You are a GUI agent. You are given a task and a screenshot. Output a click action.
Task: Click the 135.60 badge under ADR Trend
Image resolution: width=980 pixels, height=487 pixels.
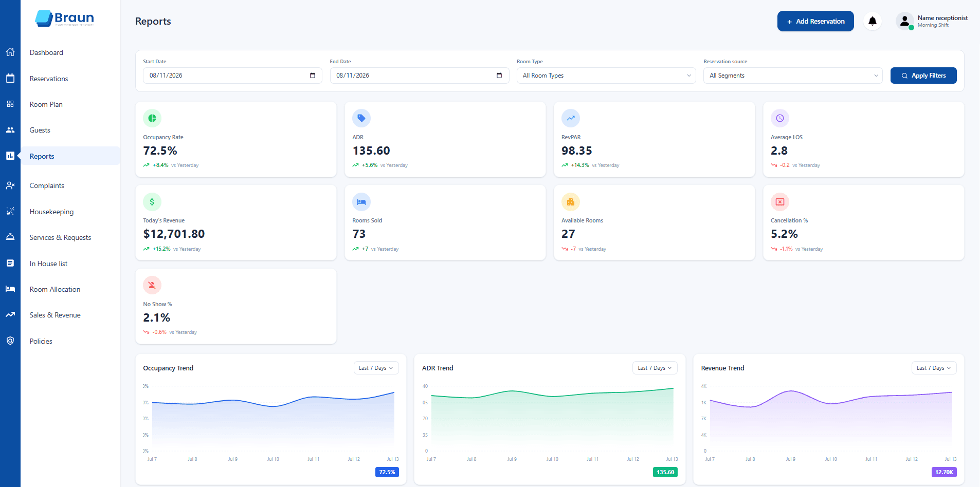(x=665, y=472)
